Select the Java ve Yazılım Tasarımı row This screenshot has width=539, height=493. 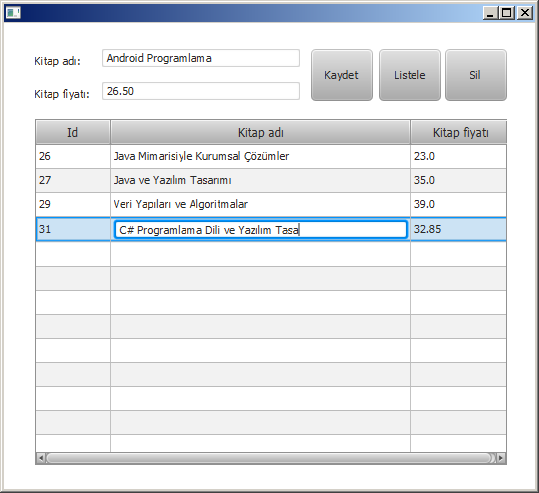(x=271, y=180)
